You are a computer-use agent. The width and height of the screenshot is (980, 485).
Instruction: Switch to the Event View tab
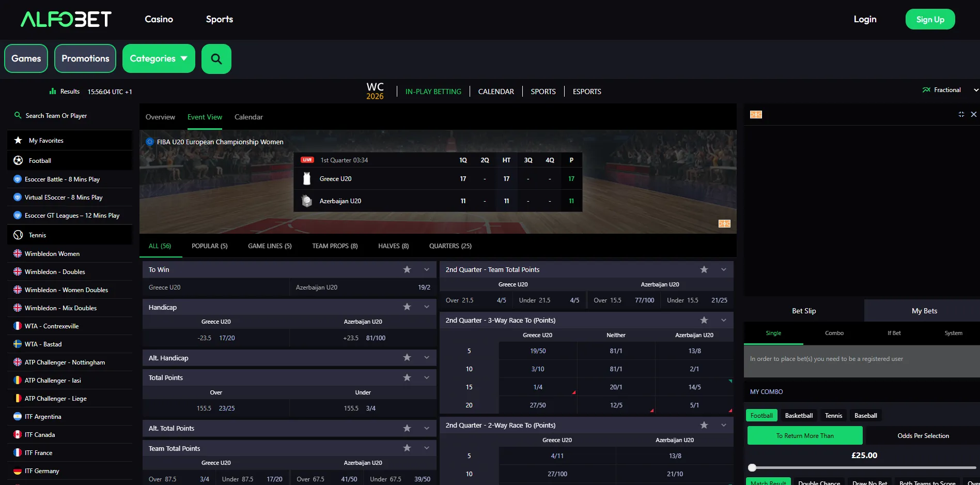[x=205, y=117]
